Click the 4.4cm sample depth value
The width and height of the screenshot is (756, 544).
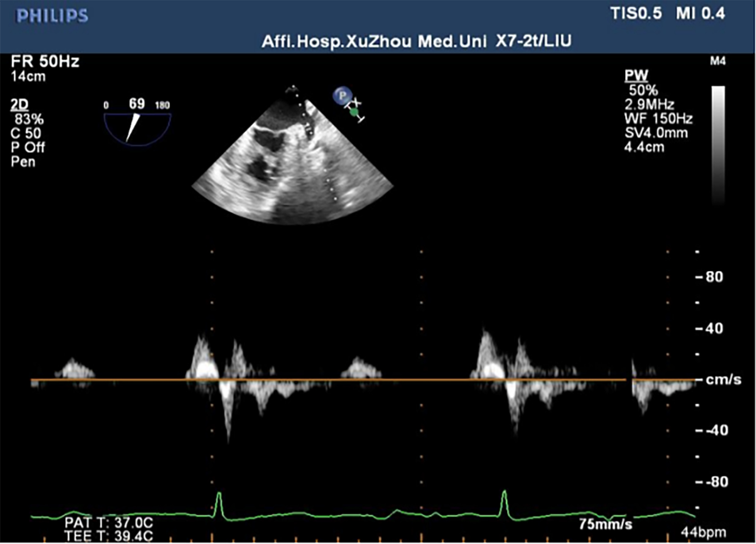click(x=644, y=147)
